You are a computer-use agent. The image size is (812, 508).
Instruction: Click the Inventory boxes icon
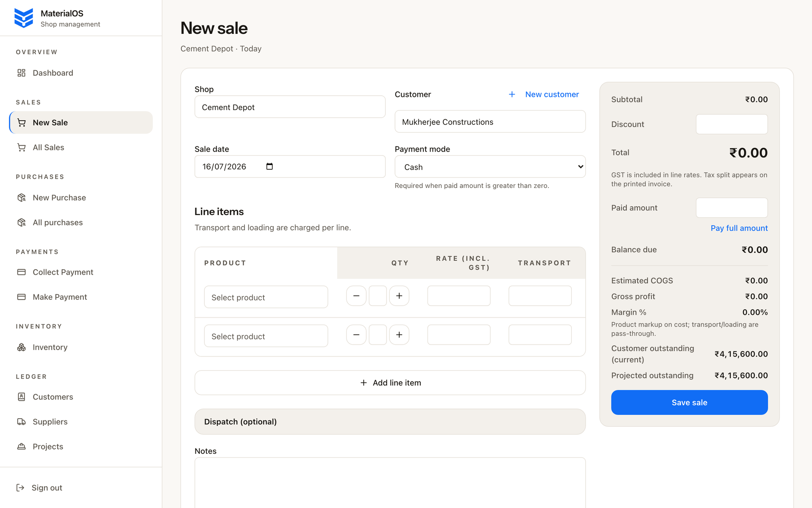coord(22,347)
